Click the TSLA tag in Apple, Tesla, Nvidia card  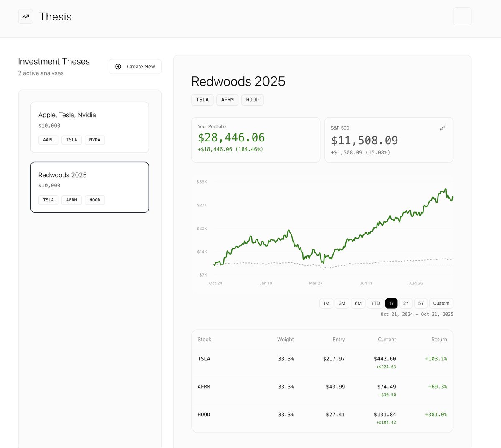(x=72, y=140)
